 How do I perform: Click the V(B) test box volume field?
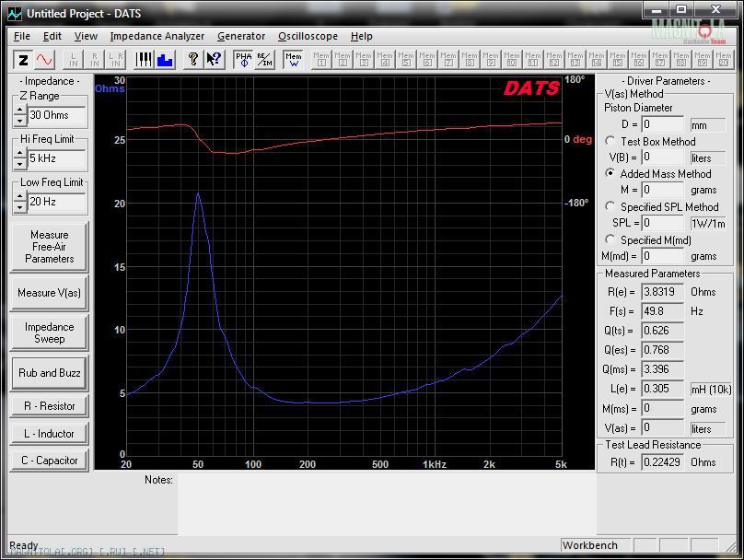(662, 157)
